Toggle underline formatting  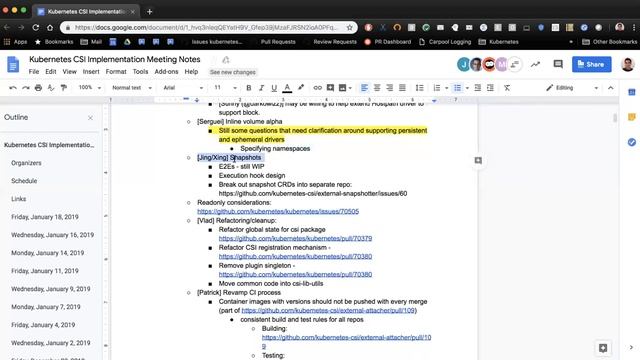click(274, 88)
